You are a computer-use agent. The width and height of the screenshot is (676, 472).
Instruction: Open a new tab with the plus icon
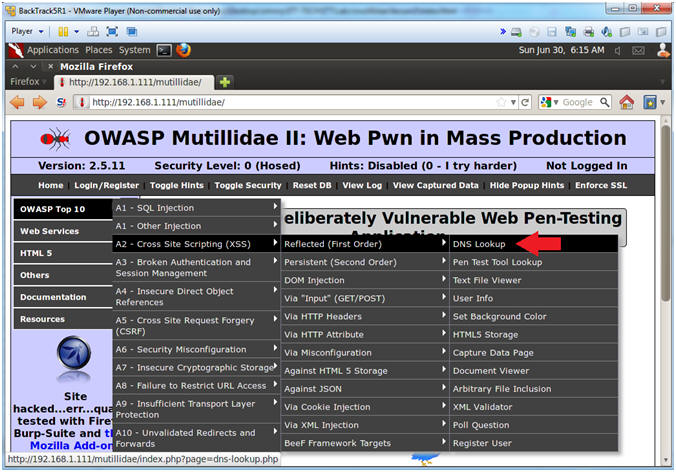(x=225, y=81)
